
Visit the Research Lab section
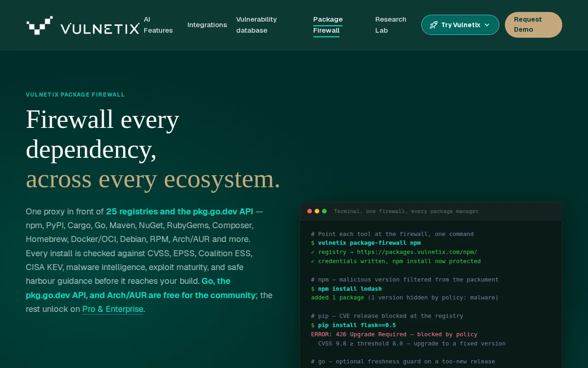coord(391,25)
